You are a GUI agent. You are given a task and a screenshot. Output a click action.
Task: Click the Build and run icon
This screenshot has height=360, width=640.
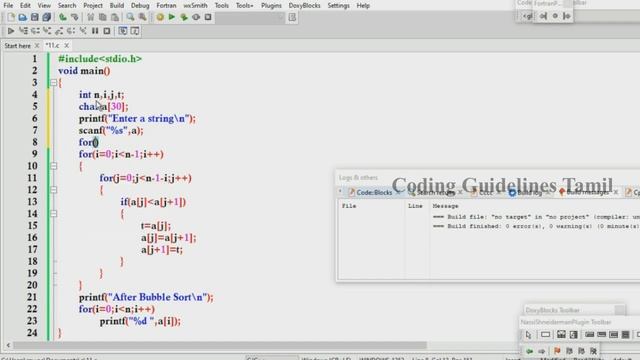point(184,17)
